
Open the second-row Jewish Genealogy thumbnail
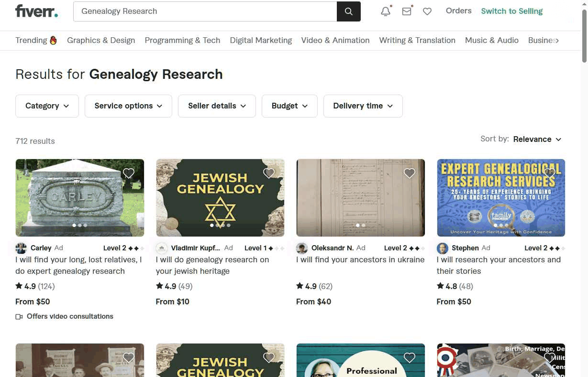click(x=220, y=360)
